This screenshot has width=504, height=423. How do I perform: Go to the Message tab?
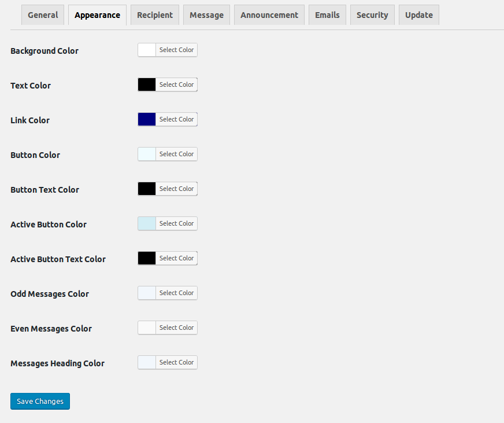pos(207,15)
